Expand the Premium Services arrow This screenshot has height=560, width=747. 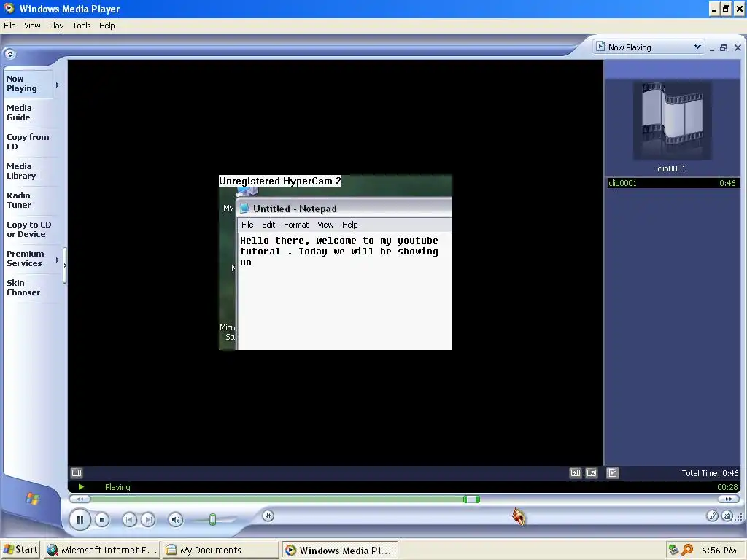tap(57, 260)
